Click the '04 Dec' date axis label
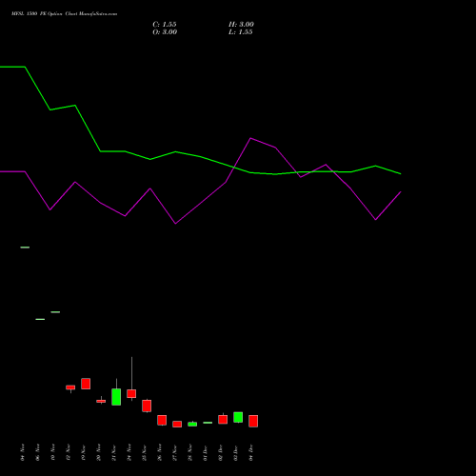476x476 pixels. 251,452
